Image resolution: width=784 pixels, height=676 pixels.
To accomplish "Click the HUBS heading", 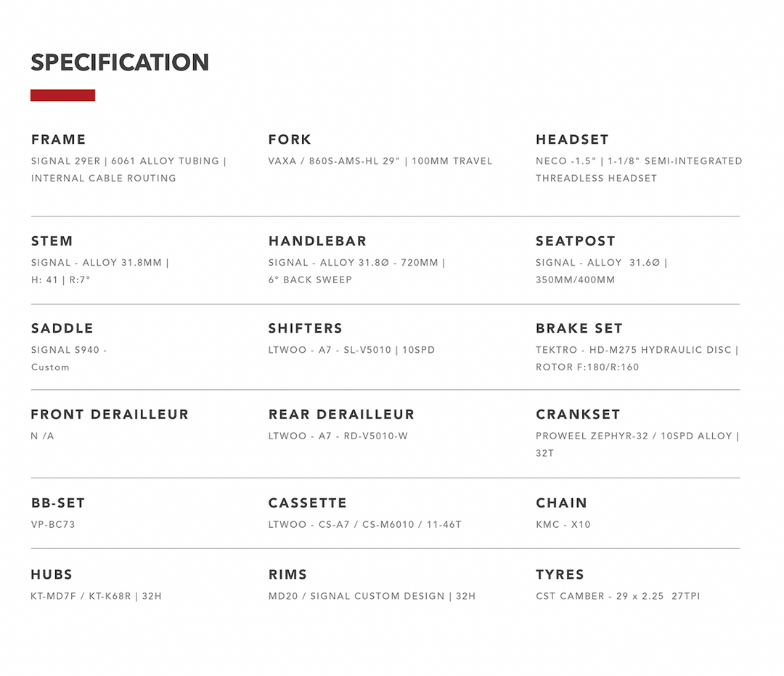I will [52, 574].
